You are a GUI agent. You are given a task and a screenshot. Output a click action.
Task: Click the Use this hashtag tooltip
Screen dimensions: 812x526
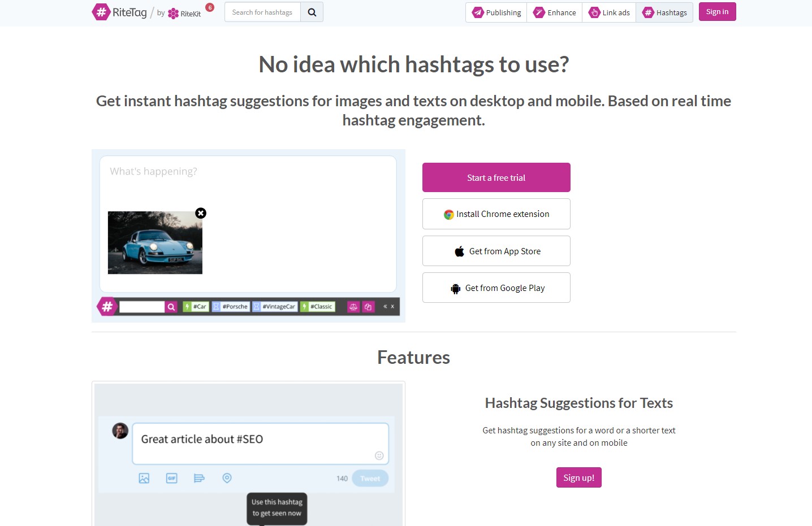(x=277, y=508)
